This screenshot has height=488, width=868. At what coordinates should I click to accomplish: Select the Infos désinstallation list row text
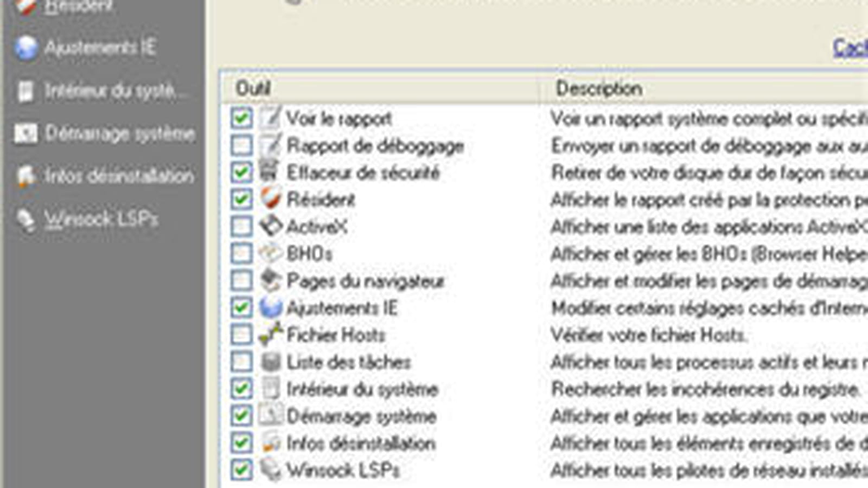pyautogui.click(x=361, y=443)
